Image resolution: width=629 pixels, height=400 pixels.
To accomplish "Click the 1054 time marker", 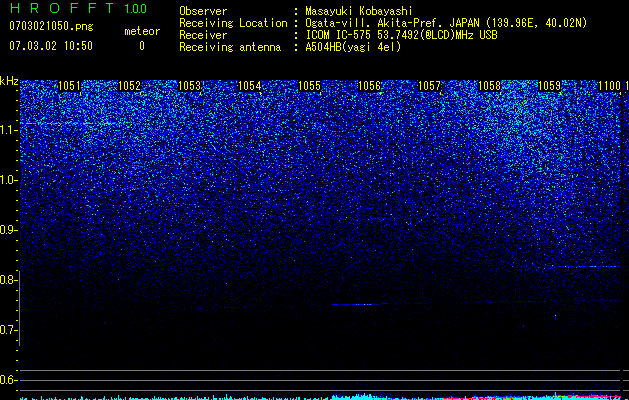I will (249, 86).
